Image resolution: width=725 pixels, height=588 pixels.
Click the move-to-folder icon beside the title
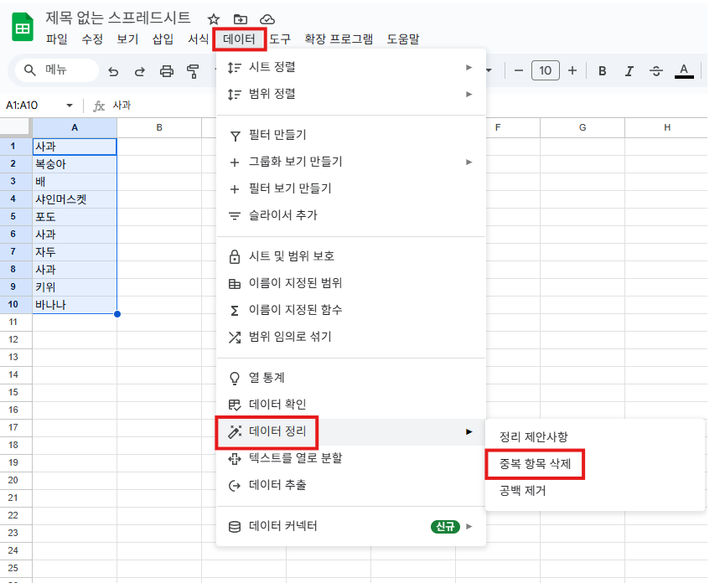[241, 18]
